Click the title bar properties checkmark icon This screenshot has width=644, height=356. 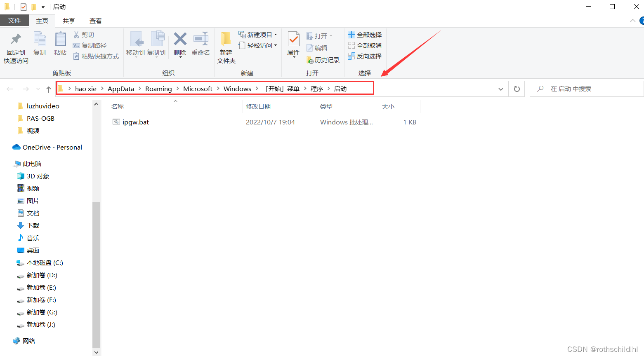[x=24, y=7]
